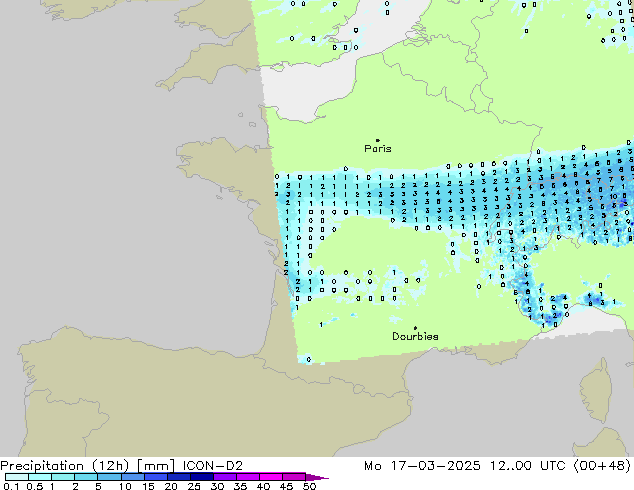Pick the 20 to 25 mm legend swatch

coord(181,478)
